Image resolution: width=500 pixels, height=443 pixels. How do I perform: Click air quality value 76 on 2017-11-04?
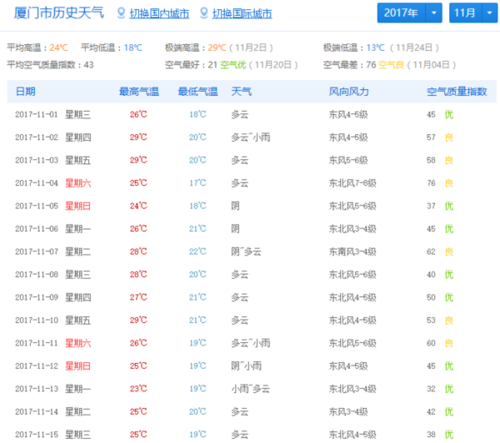point(431,183)
